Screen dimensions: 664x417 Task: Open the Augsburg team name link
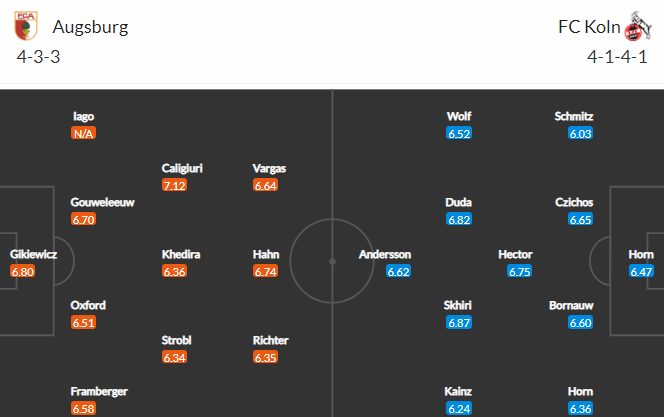coord(90,27)
